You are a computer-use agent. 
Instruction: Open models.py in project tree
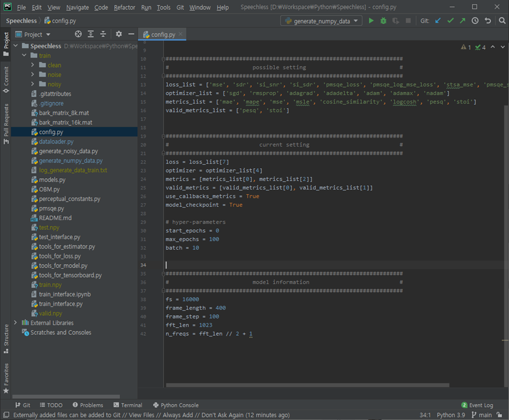52,180
